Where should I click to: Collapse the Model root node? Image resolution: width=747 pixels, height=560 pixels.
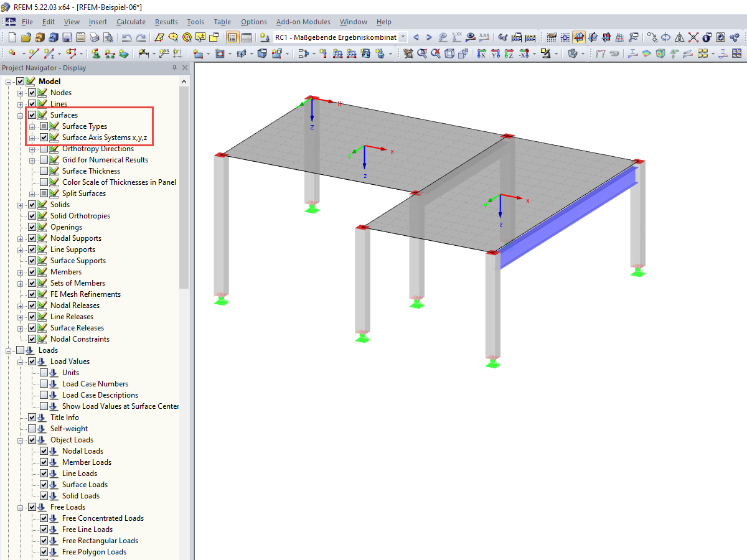9,82
